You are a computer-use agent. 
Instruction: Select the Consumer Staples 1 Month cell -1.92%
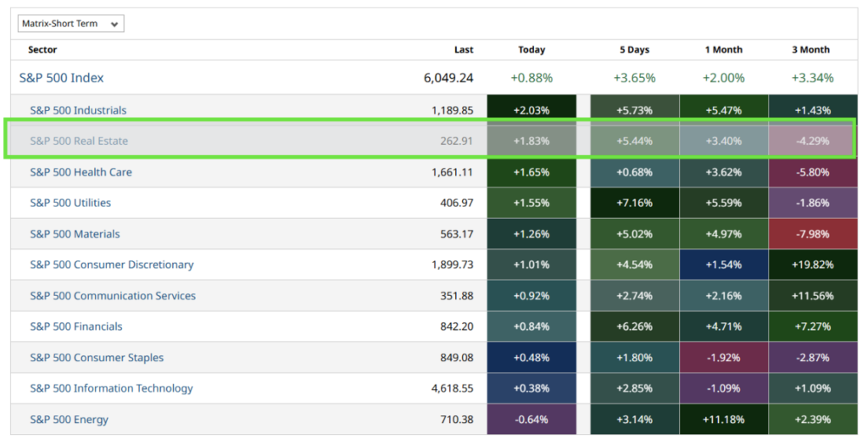(x=724, y=357)
